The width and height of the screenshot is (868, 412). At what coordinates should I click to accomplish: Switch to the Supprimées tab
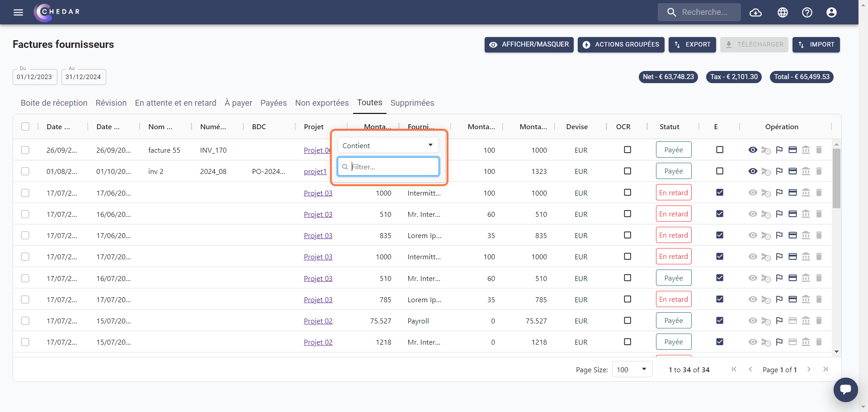click(x=412, y=103)
